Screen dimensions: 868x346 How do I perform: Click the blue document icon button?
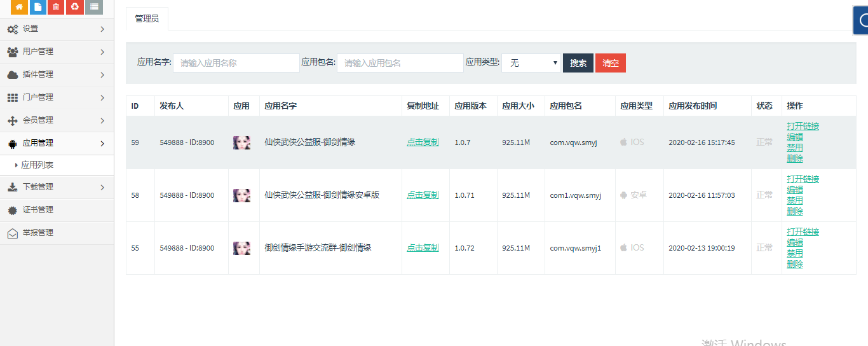(x=37, y=7)
